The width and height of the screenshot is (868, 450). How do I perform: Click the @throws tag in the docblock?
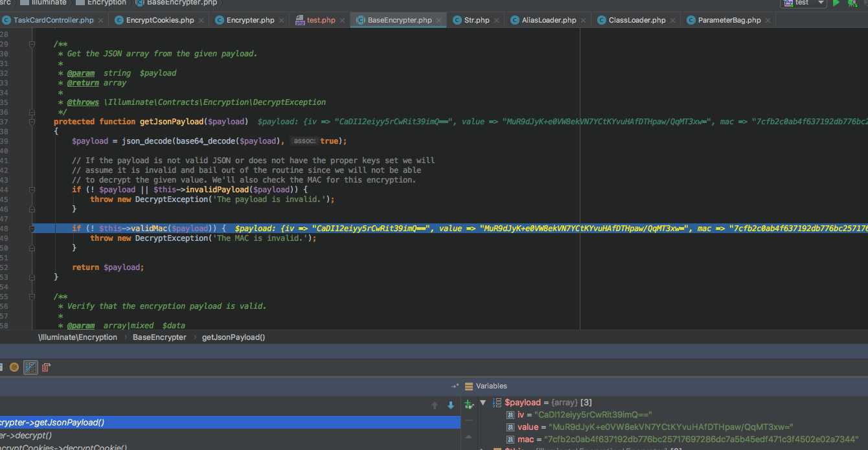pos(83,102)
